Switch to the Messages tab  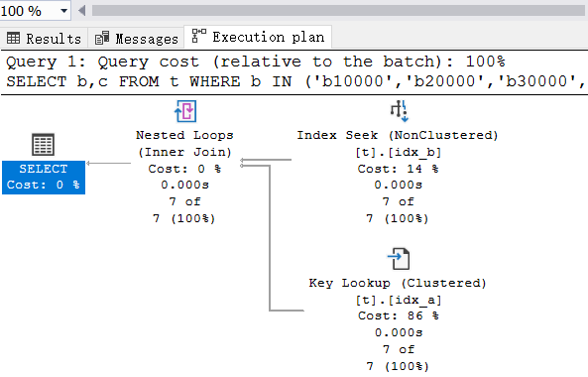click(137, 39)
